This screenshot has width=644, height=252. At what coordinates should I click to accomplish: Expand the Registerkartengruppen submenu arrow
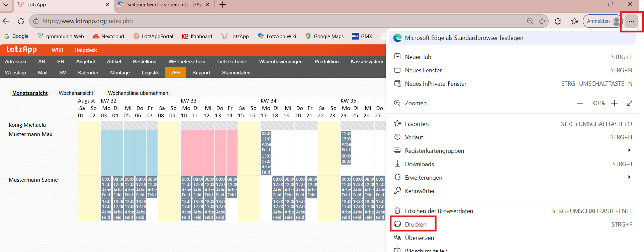629,150
